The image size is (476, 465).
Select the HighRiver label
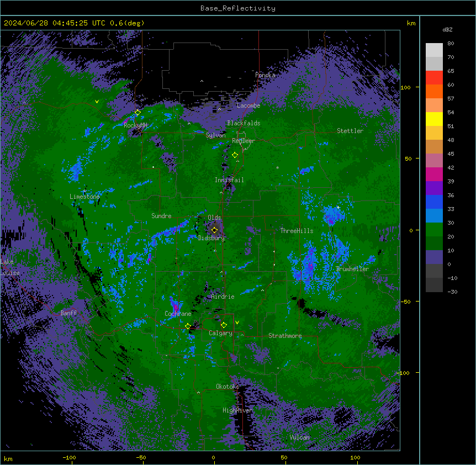coord(237,410)
